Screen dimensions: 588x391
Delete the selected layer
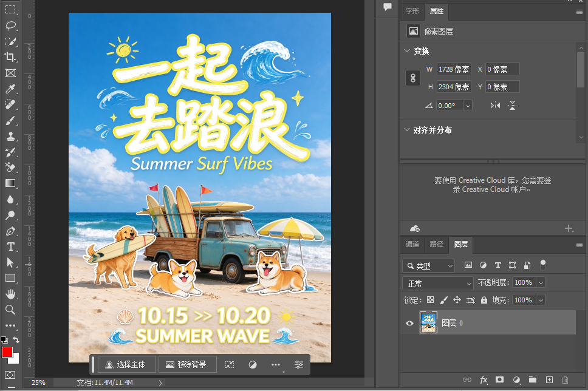[x=565, y=380]
